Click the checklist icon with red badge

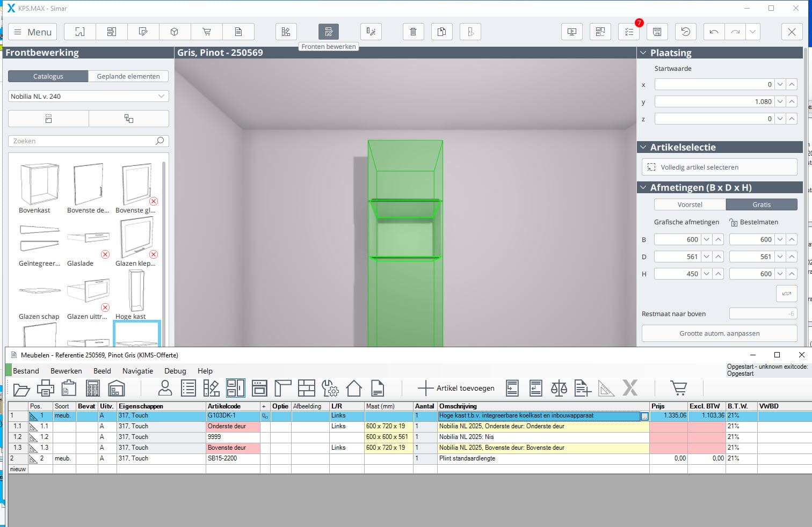tap(629, 32)
